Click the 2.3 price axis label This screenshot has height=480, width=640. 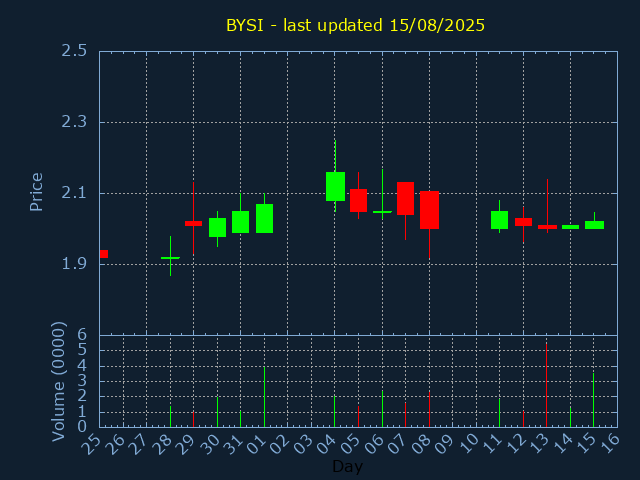click(x=74, y=122)
